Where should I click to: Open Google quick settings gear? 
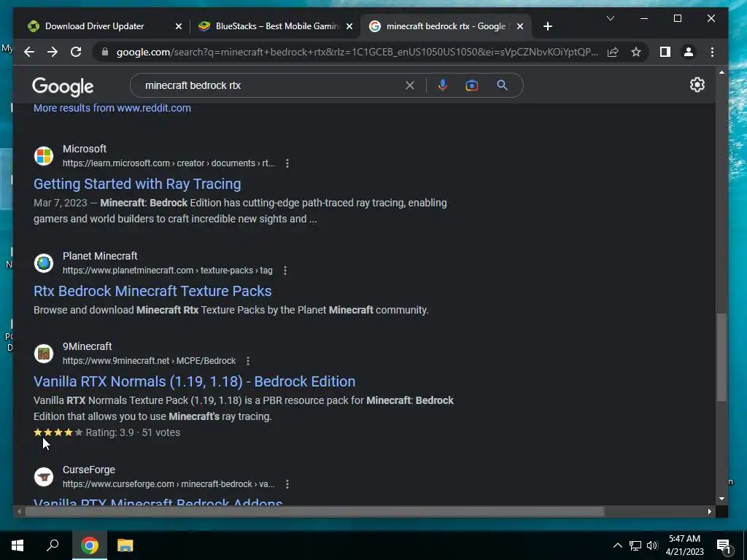pos(697,85)
